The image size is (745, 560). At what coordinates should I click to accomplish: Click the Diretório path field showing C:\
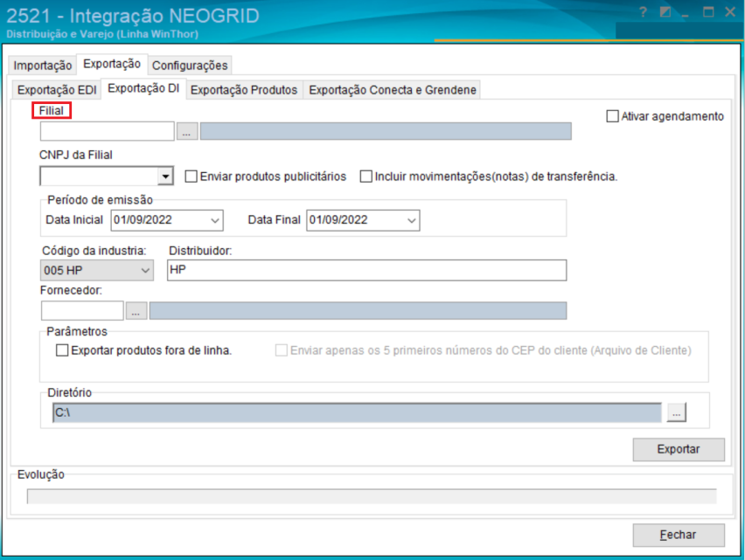click(x=357, y=412)
